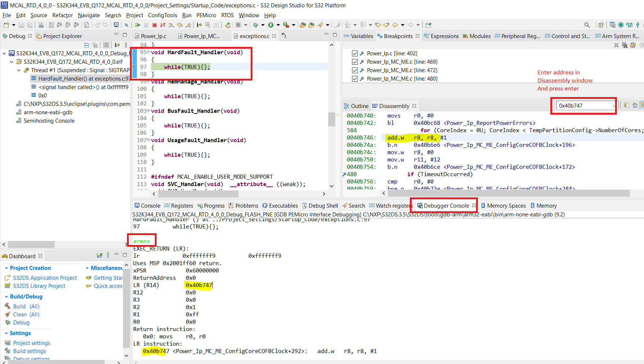Click the Step Over icon

[x=180, y=25]
